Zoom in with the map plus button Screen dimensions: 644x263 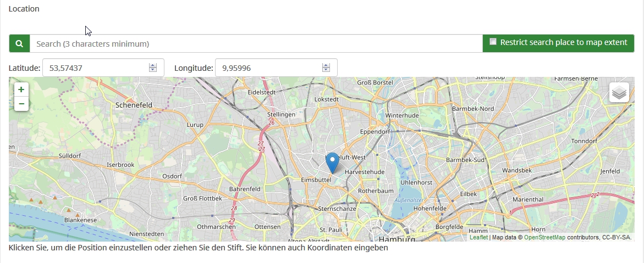pos(21,89)
